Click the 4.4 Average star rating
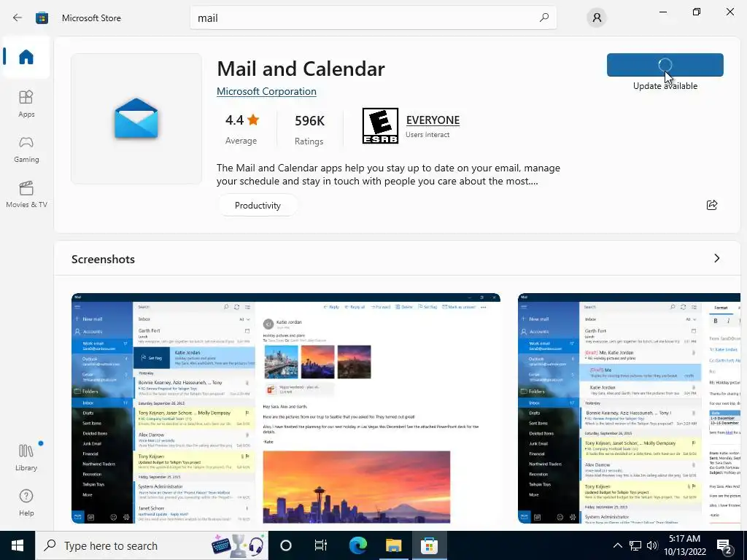 coord(241,128)
